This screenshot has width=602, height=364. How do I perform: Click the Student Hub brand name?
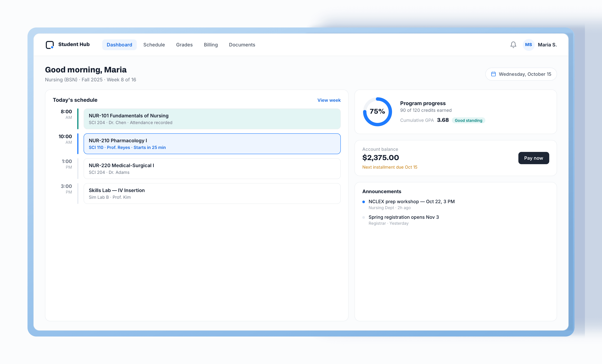74,44
